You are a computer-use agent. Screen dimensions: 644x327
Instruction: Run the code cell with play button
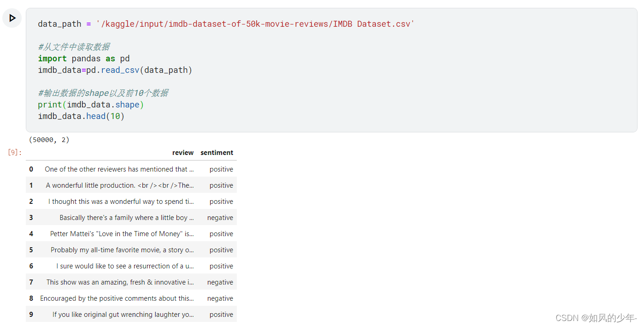coord(12,18)
